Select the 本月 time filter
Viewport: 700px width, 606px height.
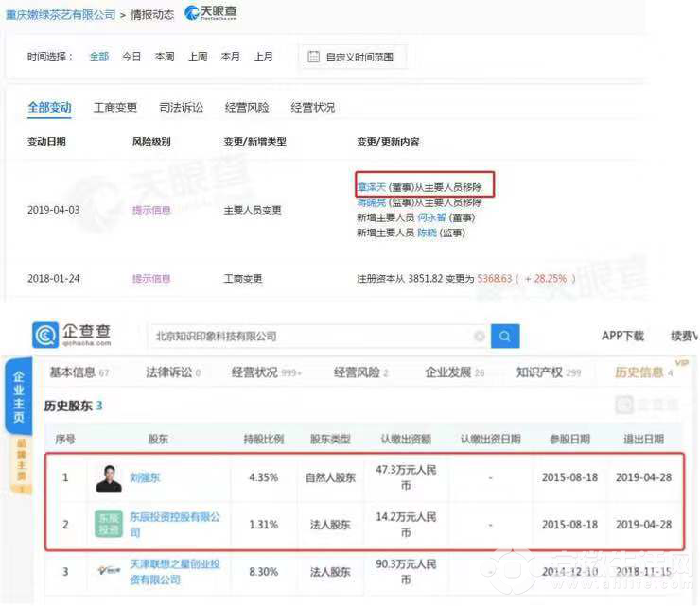(x=230, y=56)
